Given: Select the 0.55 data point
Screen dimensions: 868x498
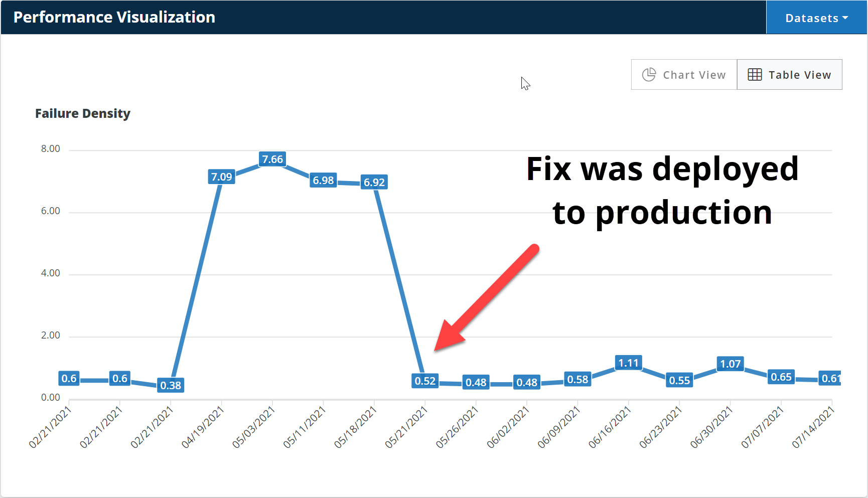Looking at the screenshot, I should (x=679, y=380).
